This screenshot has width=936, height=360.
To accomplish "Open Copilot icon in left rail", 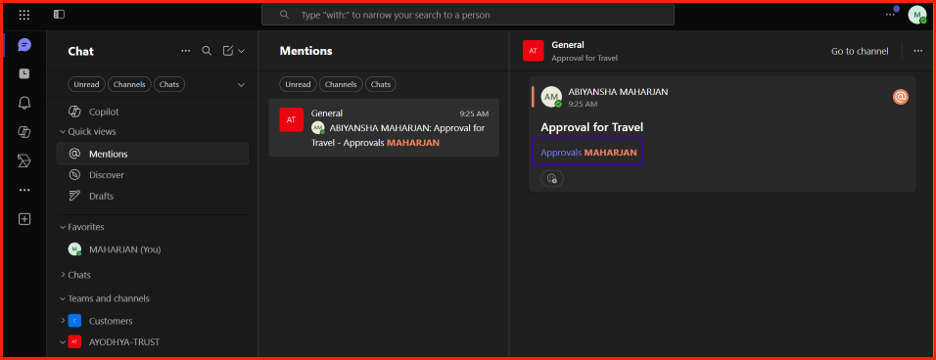I will click(24, 132).
